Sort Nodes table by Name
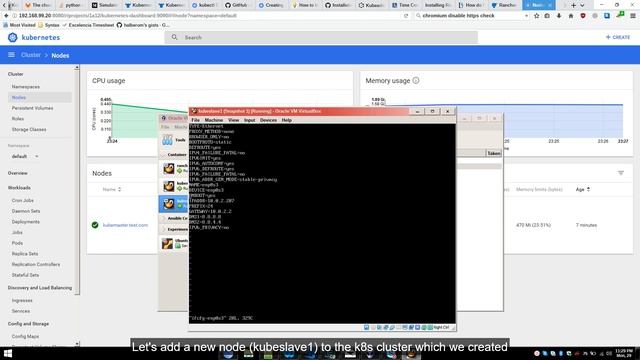This screenshot has height=360, width=640. [x=112, y=189]
